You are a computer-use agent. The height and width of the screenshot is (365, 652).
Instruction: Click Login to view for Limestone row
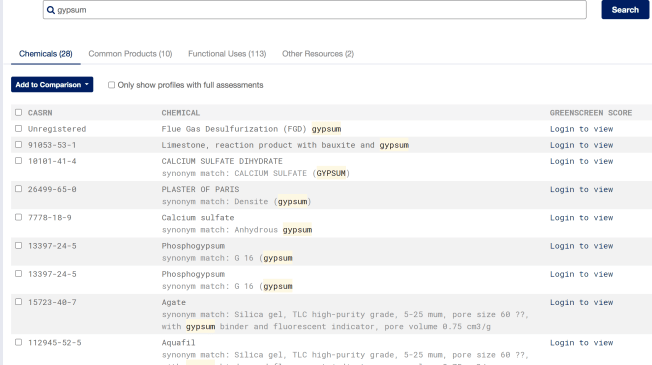click(581, 145)
